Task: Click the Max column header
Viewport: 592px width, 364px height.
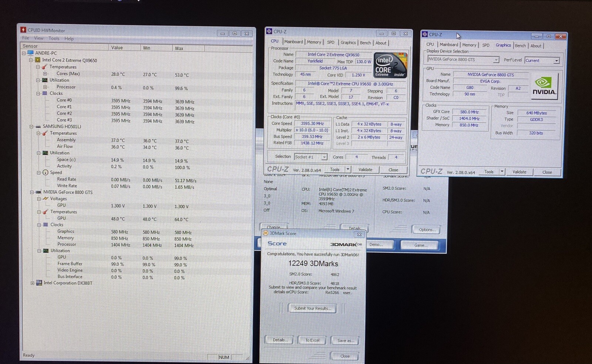Action: (188, 48)
